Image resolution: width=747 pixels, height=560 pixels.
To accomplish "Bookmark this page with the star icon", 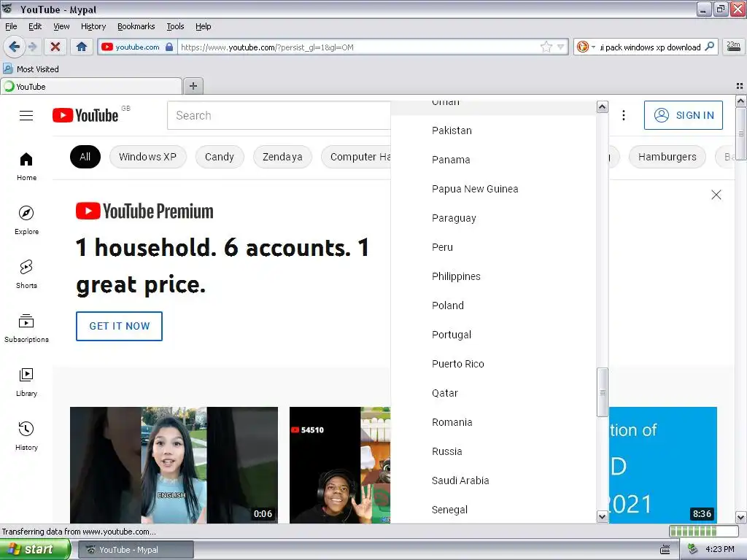I will [x=546, y=47].
